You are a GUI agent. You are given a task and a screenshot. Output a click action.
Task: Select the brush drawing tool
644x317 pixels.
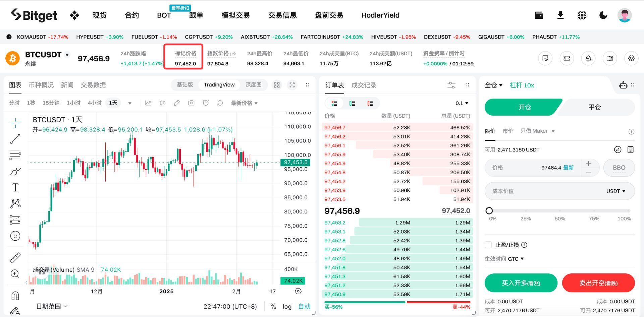pyautogui.click(x=15, y=172)
